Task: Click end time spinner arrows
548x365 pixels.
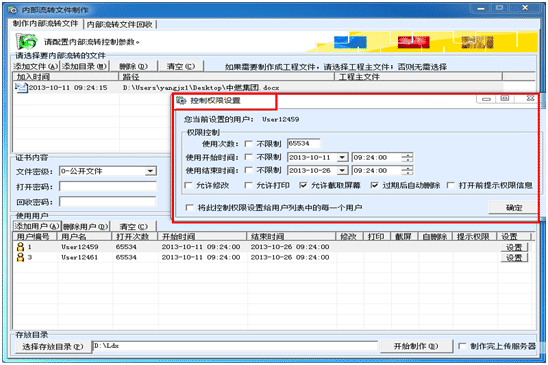Action: (x=407, y=171)
